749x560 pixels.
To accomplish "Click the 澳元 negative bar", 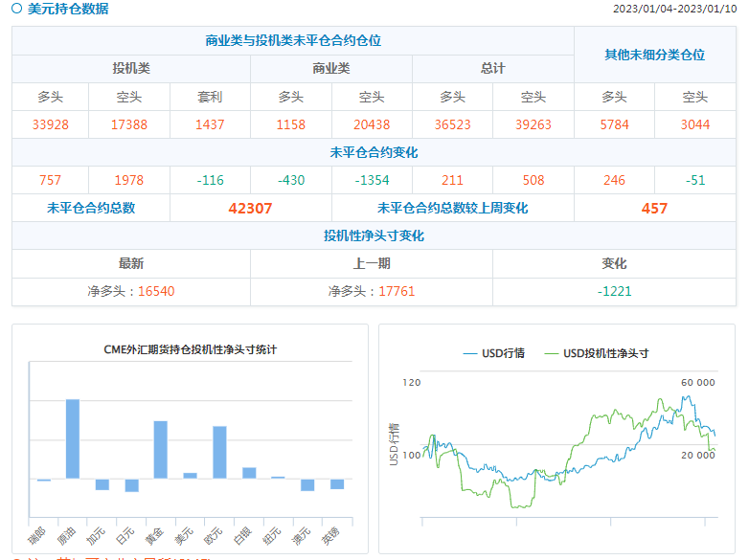I will point(307,484).
